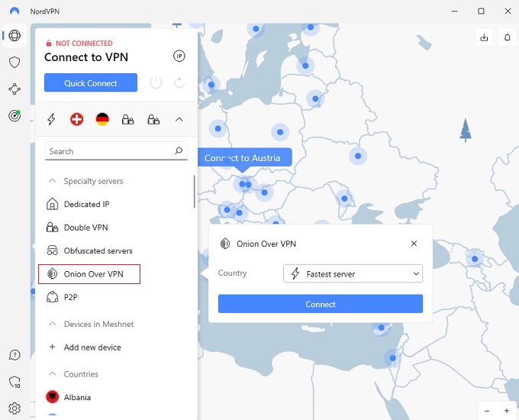This screenshot has height=420, width=519.
Task: Open Settings gear in sidebar
Action: 15,409
